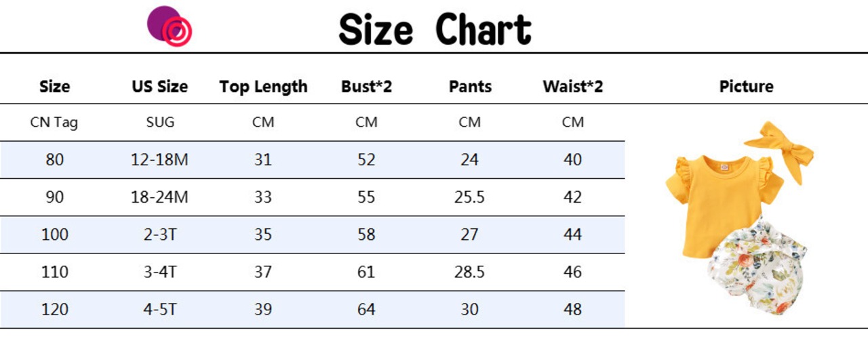The image size is (868, 347).
Task: Click the Bust*2 column header
Action: pyautogui.click(x=366, y=87)
